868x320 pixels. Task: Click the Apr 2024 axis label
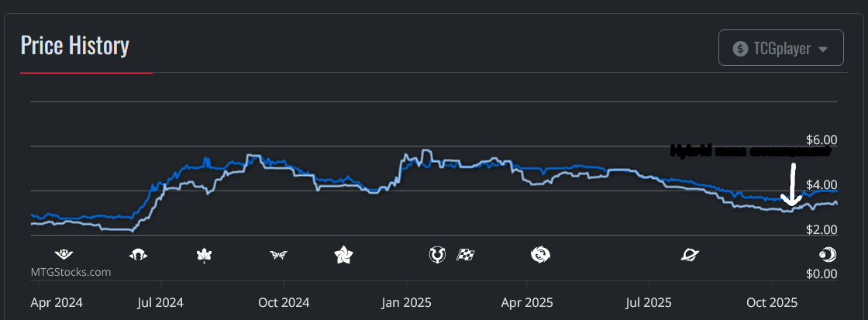[57, 303]
